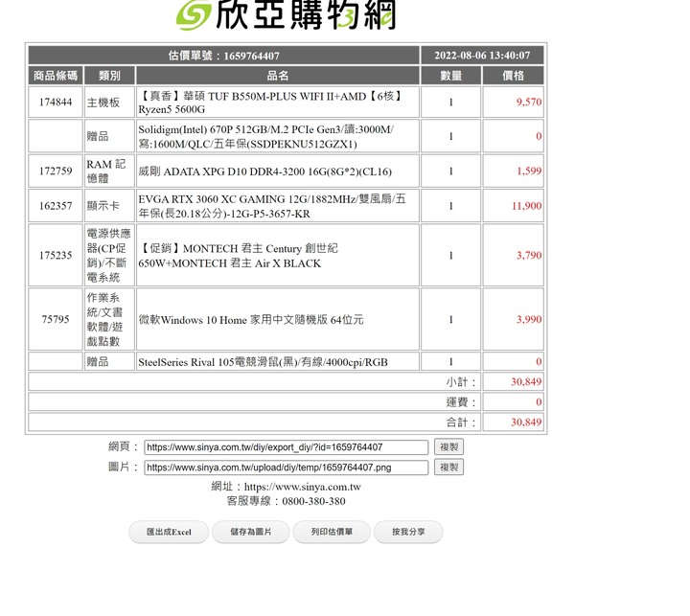Click the 2022-08-06 13:40:07 timestamp

(482, 56)
